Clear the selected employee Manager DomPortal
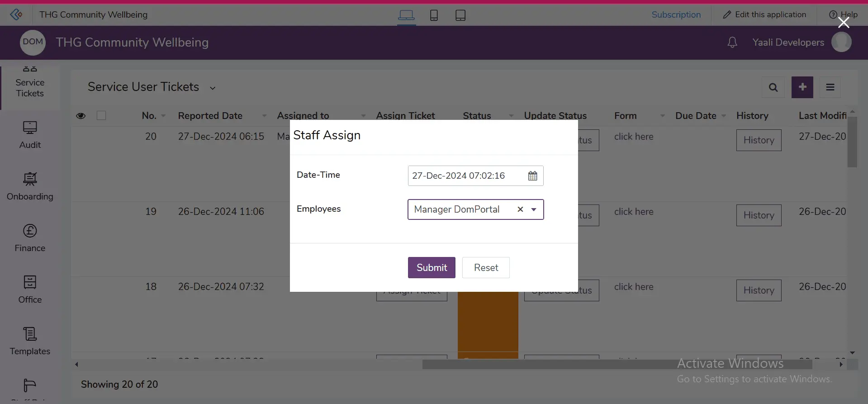The width and height of the screenshot is (868, 404). point(520,209)
